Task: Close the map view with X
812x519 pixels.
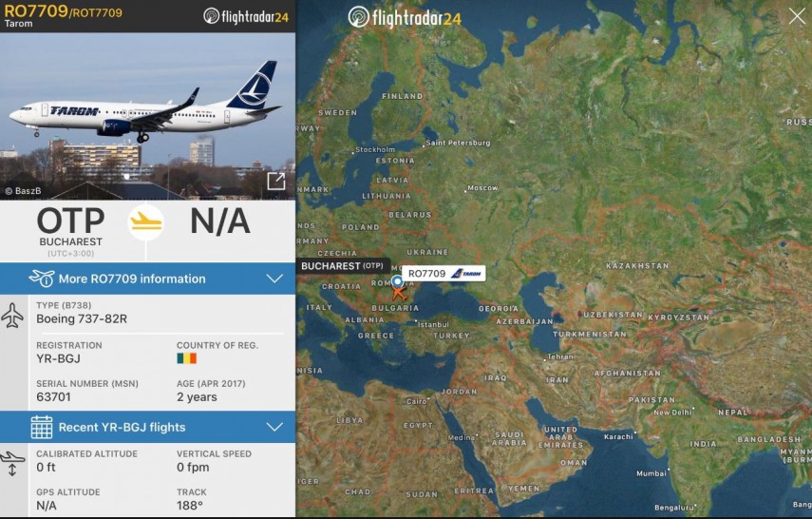Action: click(797, 16)
